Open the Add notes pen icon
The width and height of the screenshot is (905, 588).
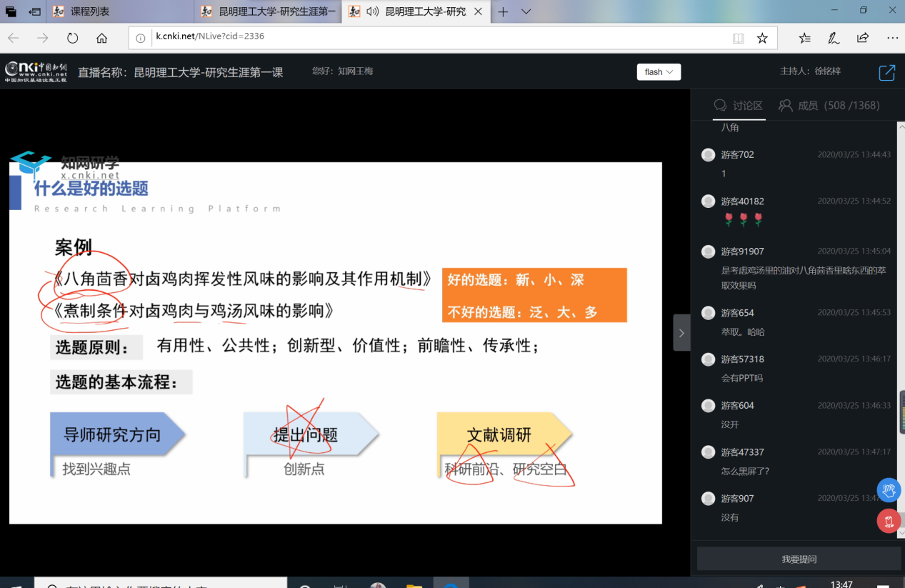[x=834, y=39]
